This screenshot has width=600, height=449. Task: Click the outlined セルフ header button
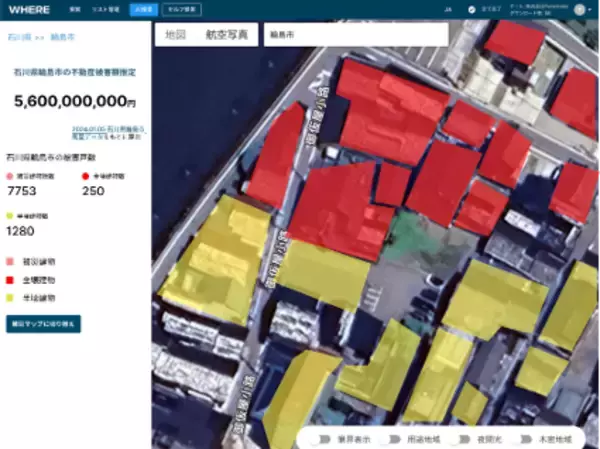click(182, 10)
